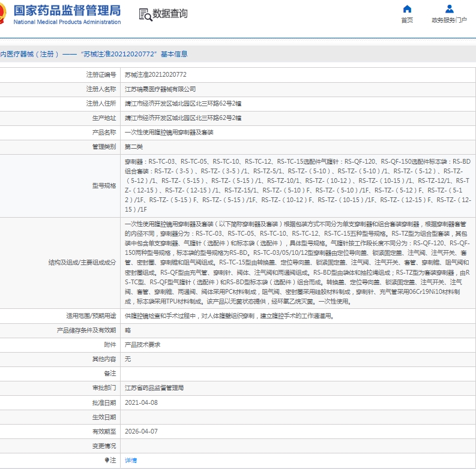Select product name 一次性使用腹腔镜用穿刺器及套装

tap(169, 133)
